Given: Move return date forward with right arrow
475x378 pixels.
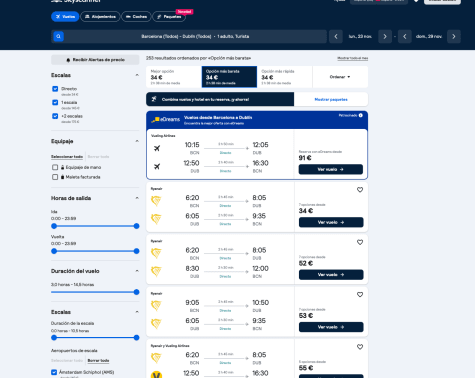Looking at the screenshot, I should pyautogui.click(x=454, y=36).
